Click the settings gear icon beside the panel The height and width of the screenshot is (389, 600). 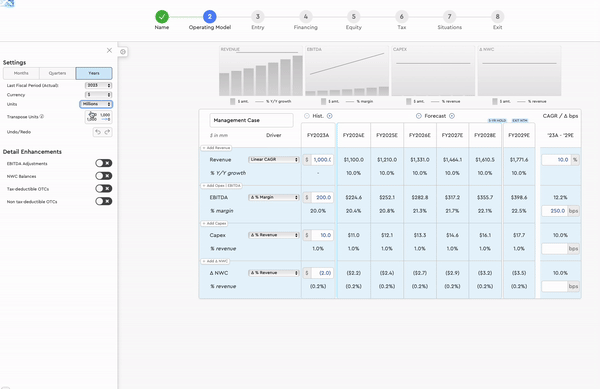(x=123, y=52)
